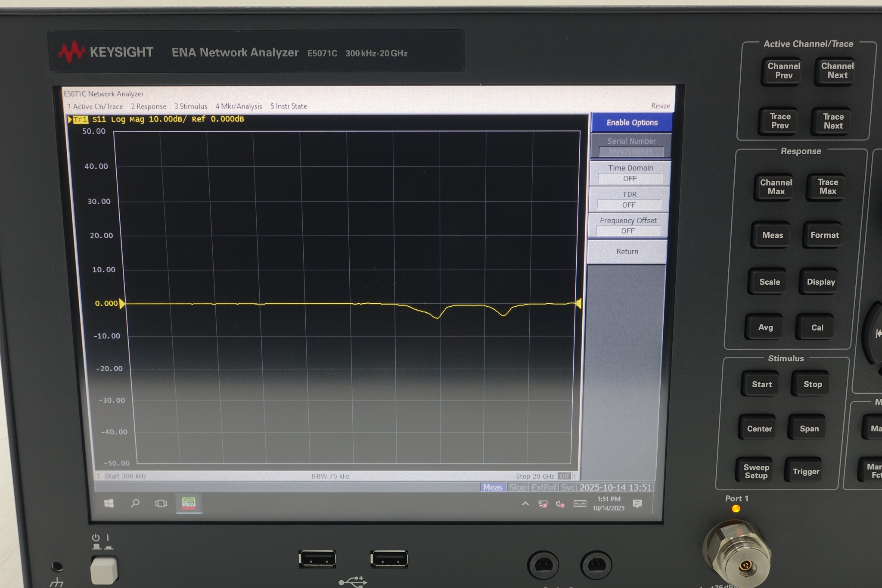Image resolution: width=882 pixels, height=588 pixels.
Task: Toggle the Frequency Offset setting
Action: click(628, 225)
